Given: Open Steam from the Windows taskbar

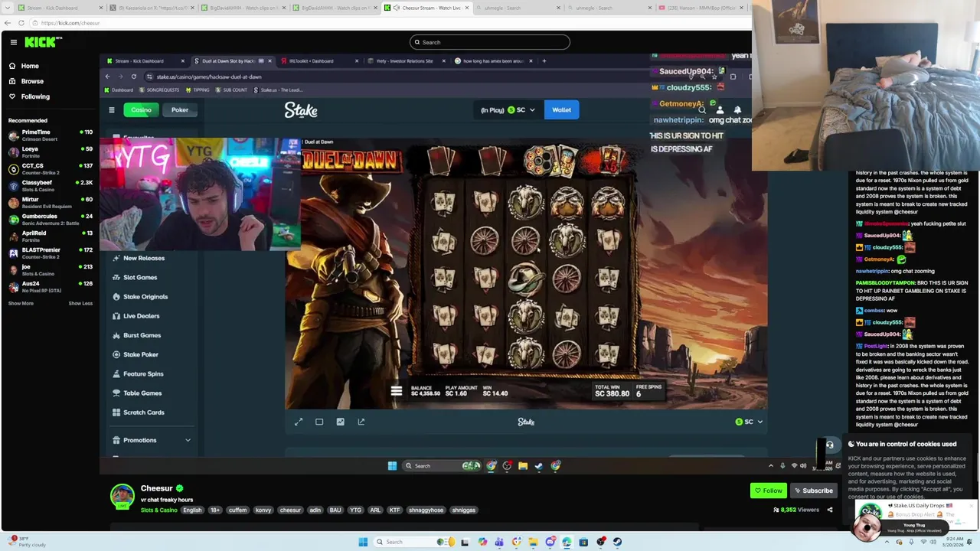Looking at the screenshot, I should pyautogui.click(x=617, y=542).
